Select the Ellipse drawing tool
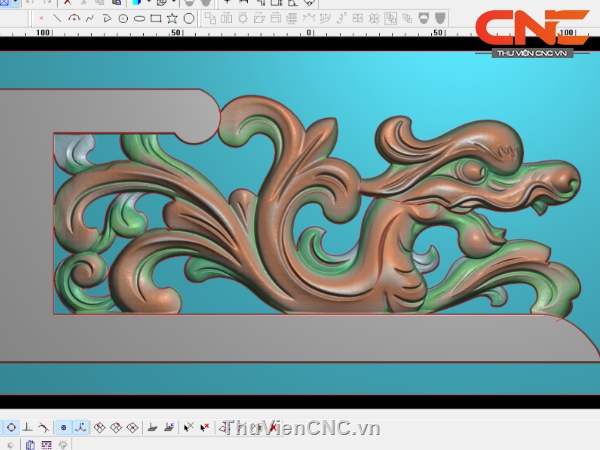This screenshot has height=450, width=600. click(x=139, y=18)
